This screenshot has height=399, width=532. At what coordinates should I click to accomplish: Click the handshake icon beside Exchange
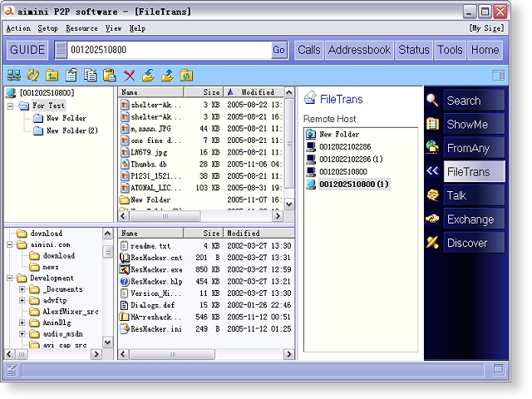point(432,219)
